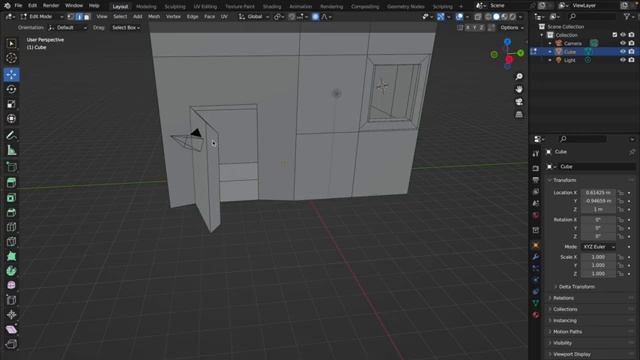Toggle snapping magnet in header
The width and height of the screenshot is (640, 360).
coord(292,17)
